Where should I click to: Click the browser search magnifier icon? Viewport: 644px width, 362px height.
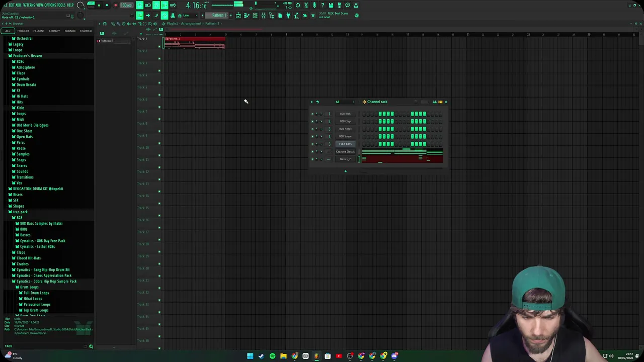[91, 346]
